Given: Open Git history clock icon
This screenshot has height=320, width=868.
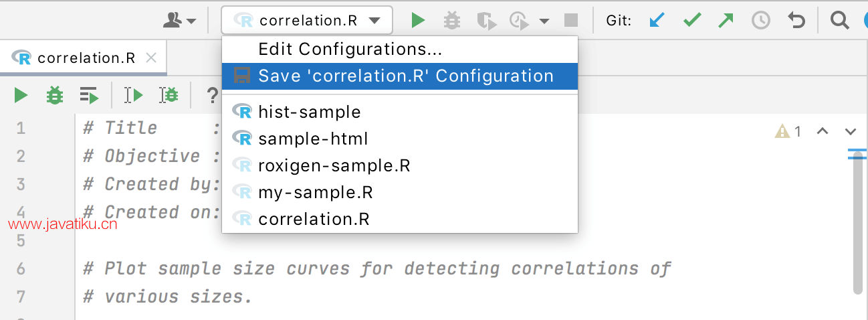Looking at the screenshot, I should point(760,21).
